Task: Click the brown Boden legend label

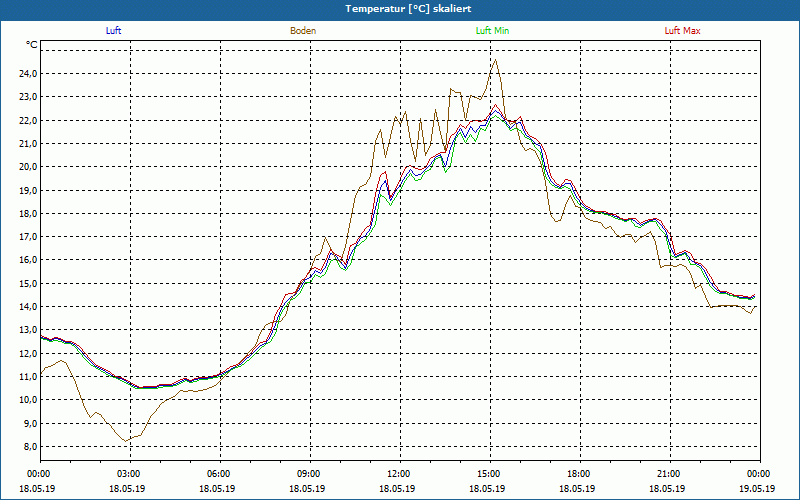Action: click(303, 31)
